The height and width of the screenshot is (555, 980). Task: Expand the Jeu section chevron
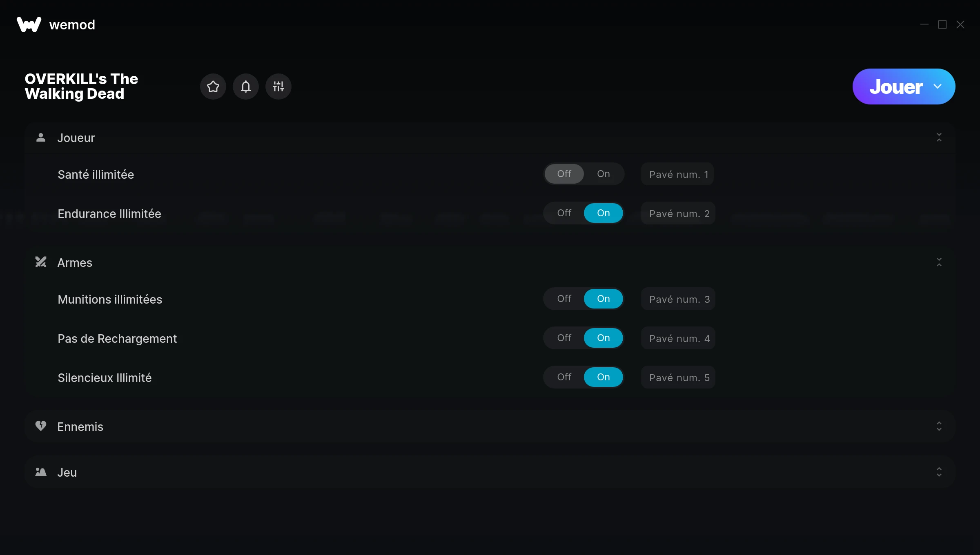tap(939, 472)
